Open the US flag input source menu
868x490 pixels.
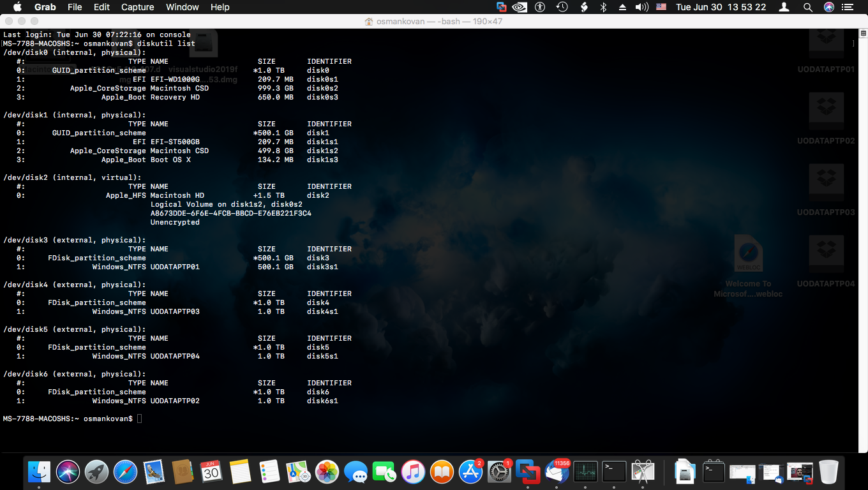661,7
